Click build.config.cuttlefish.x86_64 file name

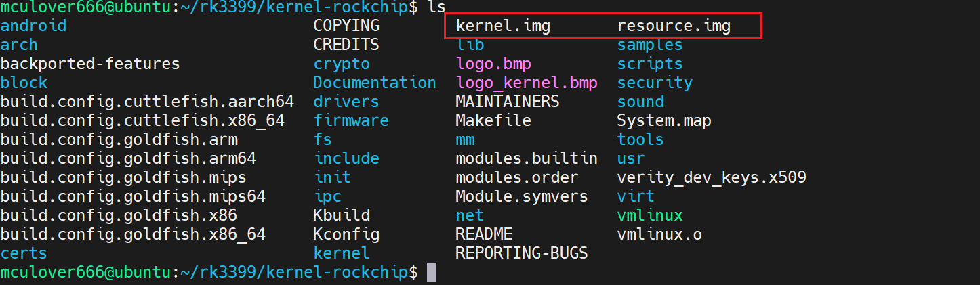(142, 121)
